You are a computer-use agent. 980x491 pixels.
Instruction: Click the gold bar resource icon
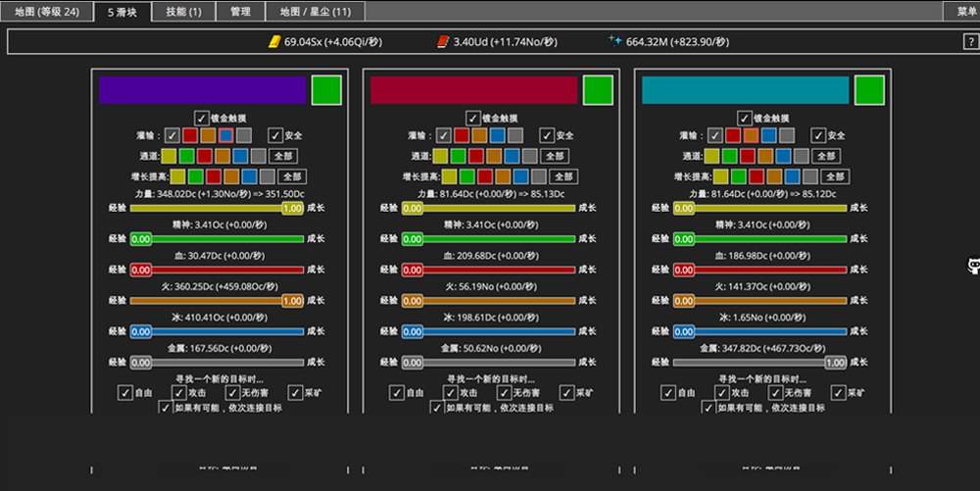[x=274, y=41]
